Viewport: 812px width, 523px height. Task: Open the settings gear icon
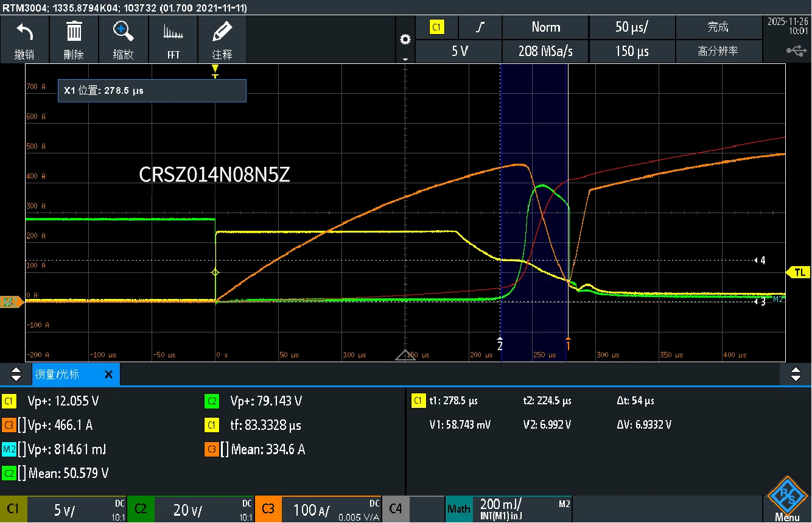(405, 40)
